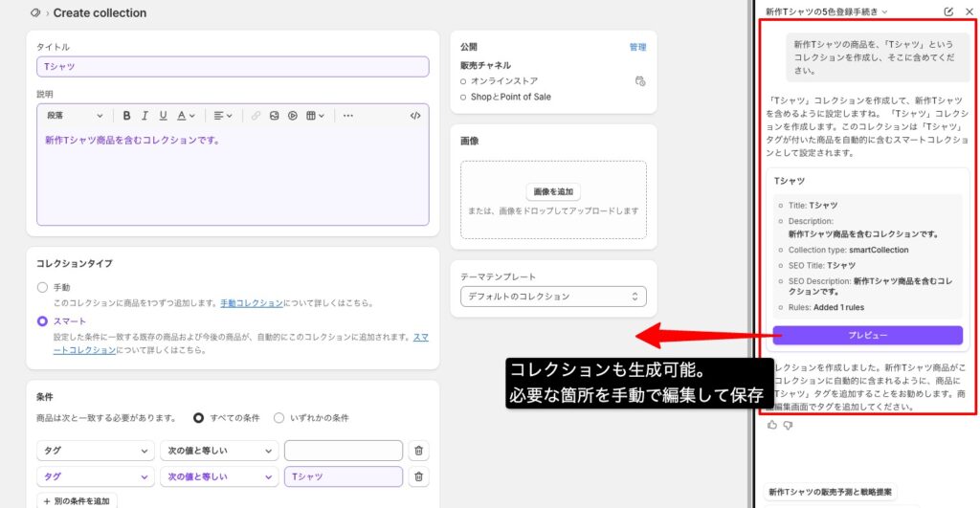
Task: Insert image via editor toolbar icon
Action: (x=275, y=116)
